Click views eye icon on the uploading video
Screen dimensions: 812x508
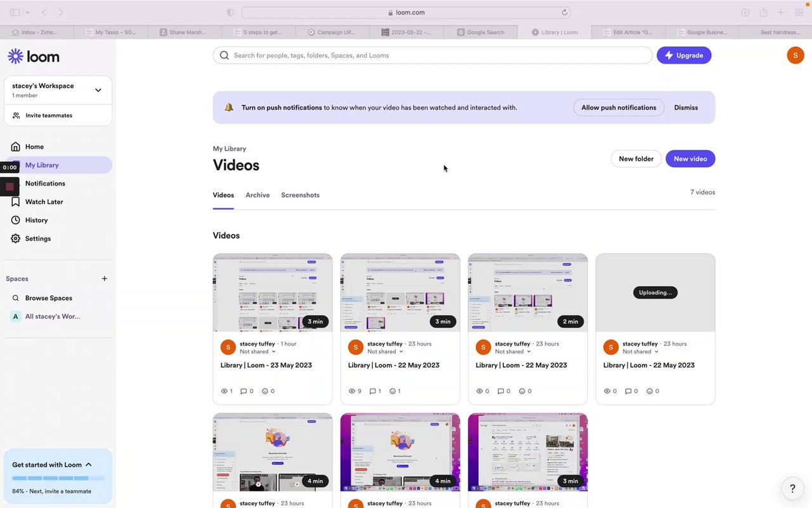click(x=606, y=391)
